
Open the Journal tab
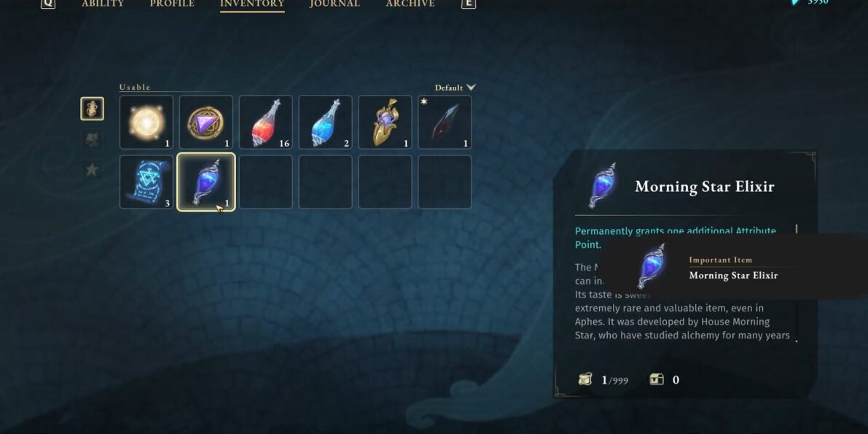click(x=335, y=4)
